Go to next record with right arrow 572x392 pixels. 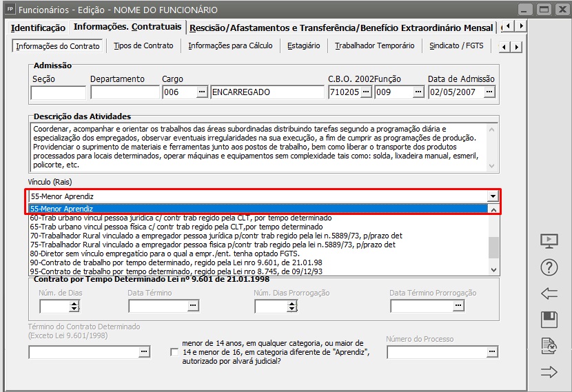(x=549, y=372)
